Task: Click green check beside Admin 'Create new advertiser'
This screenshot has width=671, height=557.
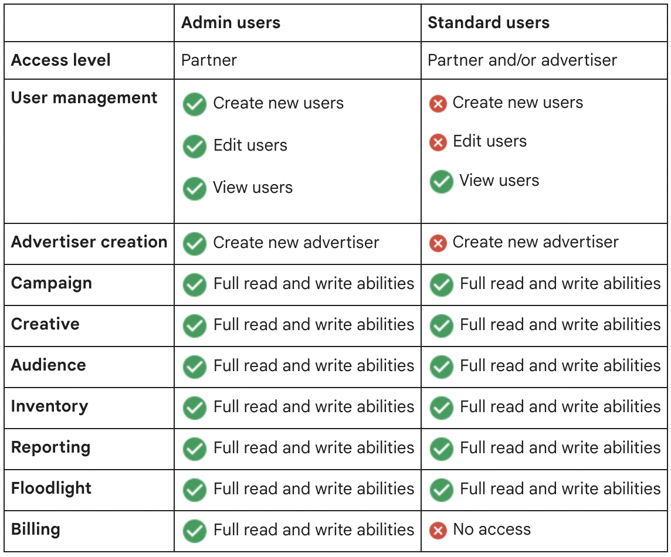Action: tap(195, 243)
